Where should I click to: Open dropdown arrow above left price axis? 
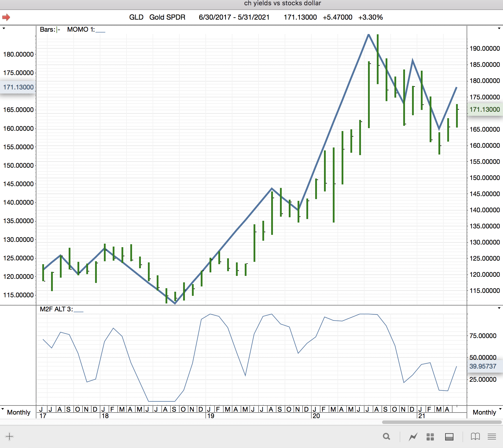click(x=4, y=28)
